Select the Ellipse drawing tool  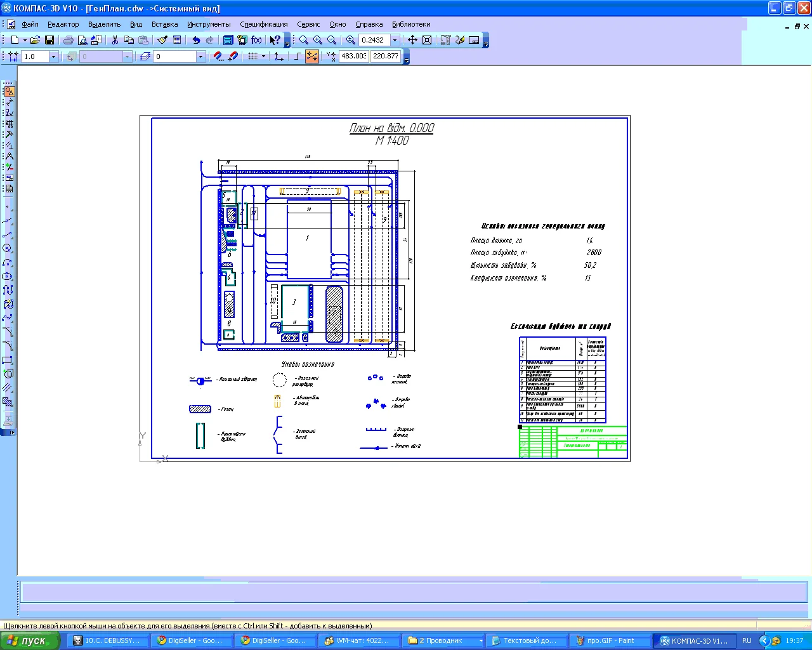8,277
